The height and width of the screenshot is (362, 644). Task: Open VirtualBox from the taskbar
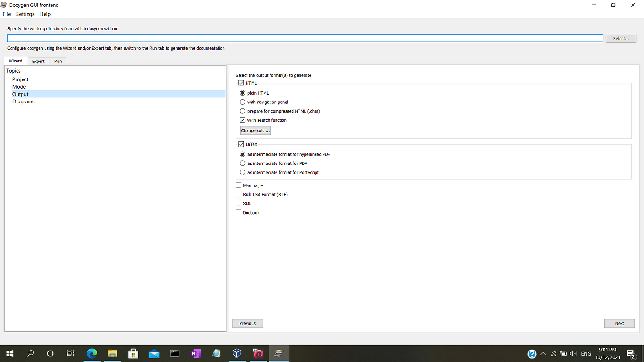[x=237, y=353]
